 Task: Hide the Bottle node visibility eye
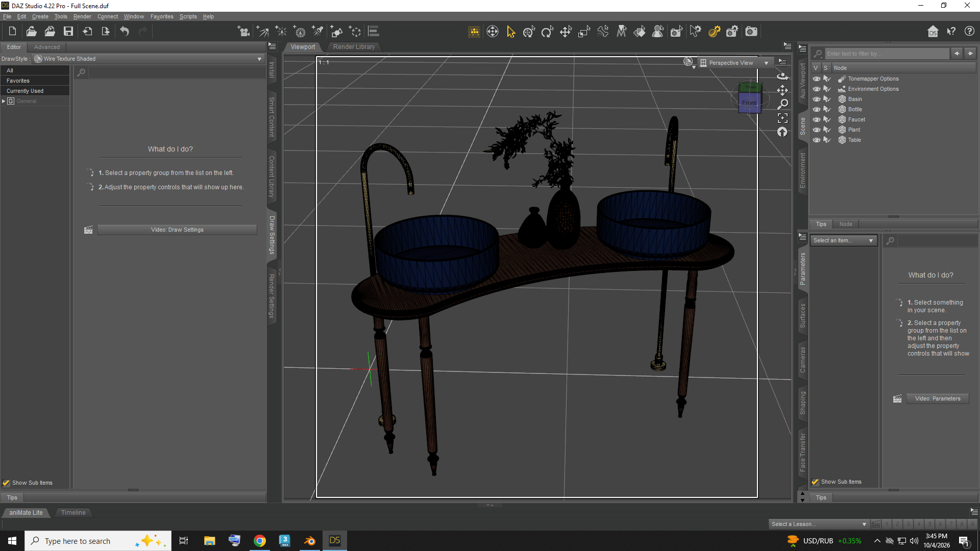click(x=817, y=109)
